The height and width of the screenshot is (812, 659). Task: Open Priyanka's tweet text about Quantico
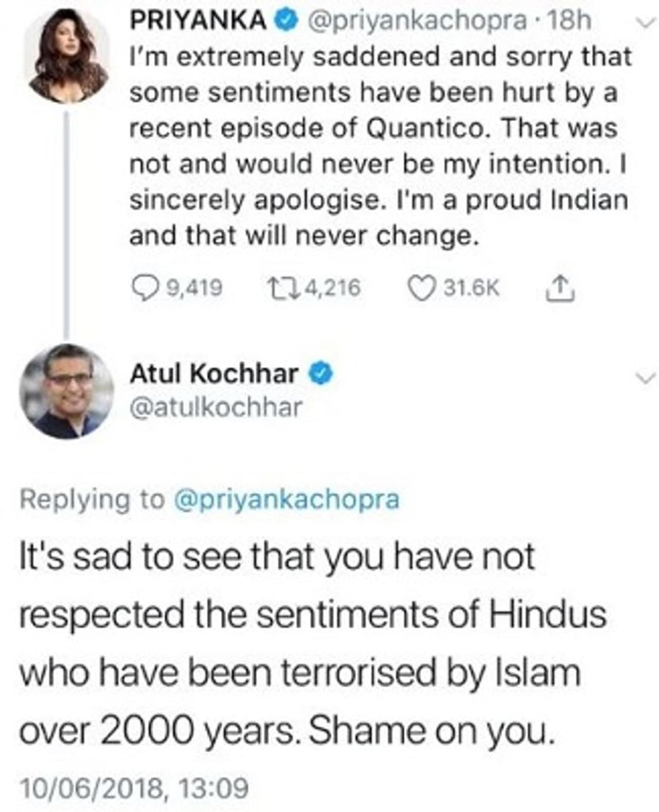pyautogui.click(x=378, y=146)
